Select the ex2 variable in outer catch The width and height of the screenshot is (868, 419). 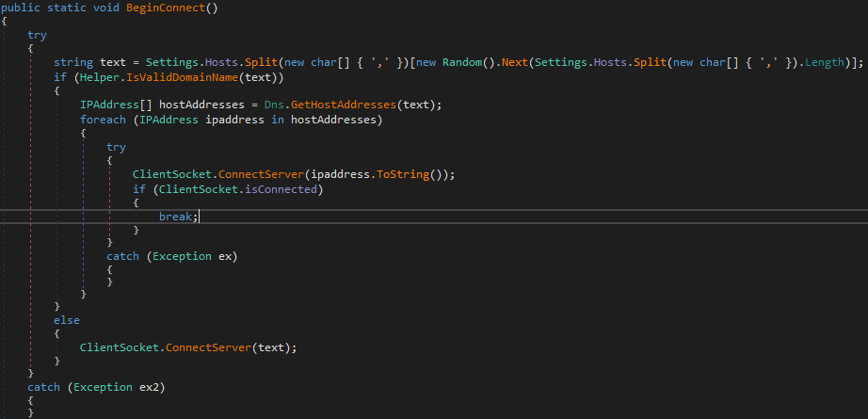tap(135, 387)
